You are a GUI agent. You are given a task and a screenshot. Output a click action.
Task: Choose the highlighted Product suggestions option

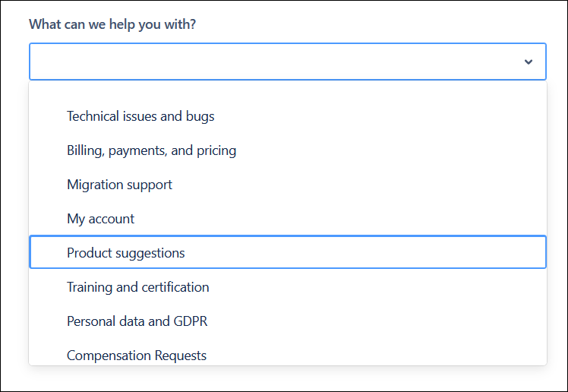(126, 253)
